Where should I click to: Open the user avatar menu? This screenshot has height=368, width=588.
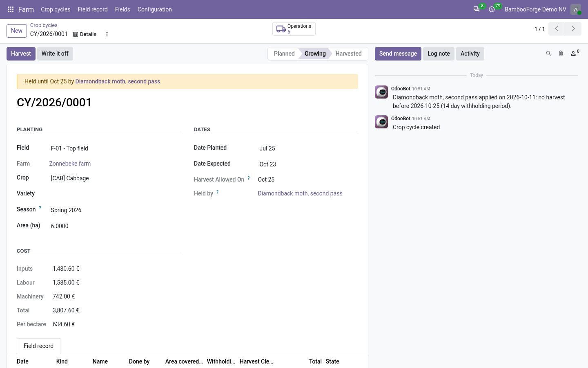coord(576,9)
